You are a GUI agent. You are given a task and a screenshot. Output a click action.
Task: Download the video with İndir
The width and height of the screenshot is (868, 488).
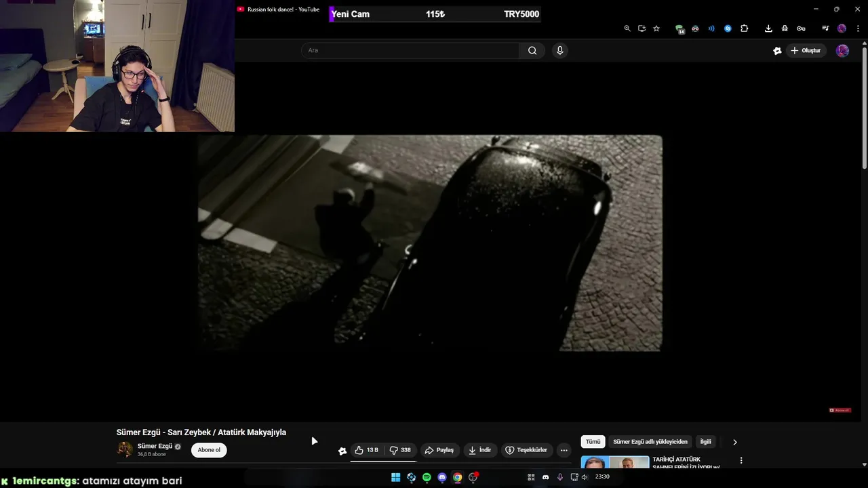click(479, 450)
